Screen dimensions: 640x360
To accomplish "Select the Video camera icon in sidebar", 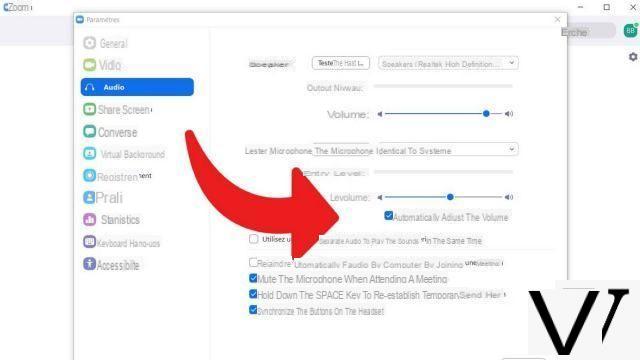I will click(x=89, y=65).
